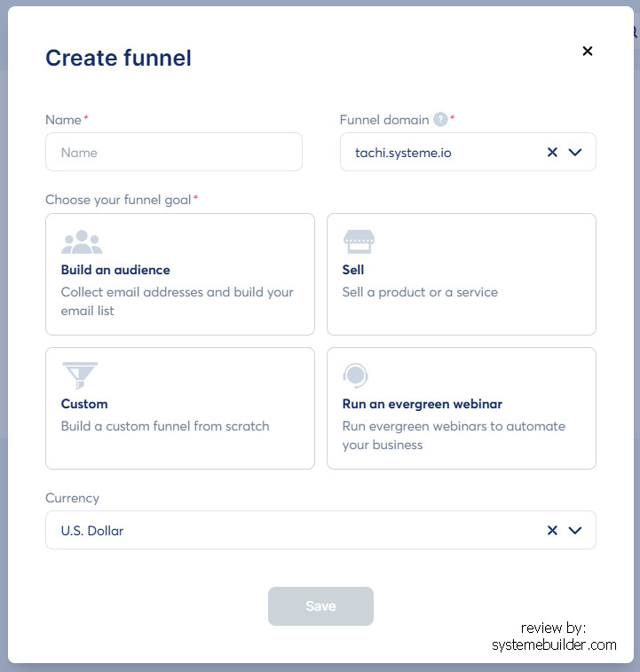Image resolution: width=640 pixels, height=672 pixels.
Task: Click the audience people icon
Action: (x=82, y=242)
